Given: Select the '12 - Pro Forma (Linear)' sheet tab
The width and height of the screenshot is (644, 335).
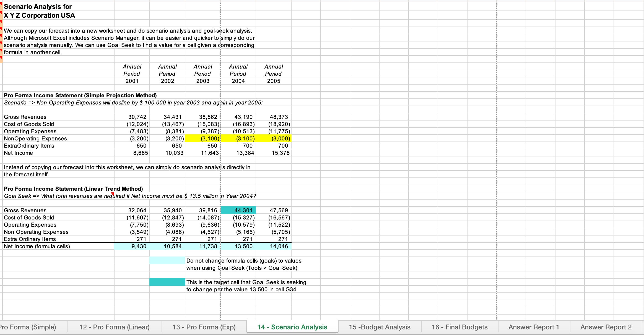Looking at the screenshot, I should coord(115,327).
